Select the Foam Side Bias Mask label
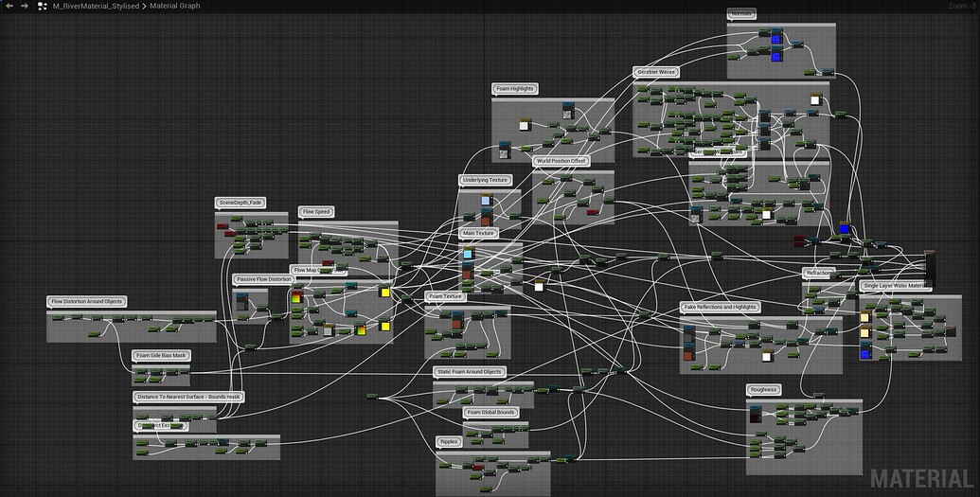Image resolution: width=980 pixels, height=497 pixels. pos(161,355)
